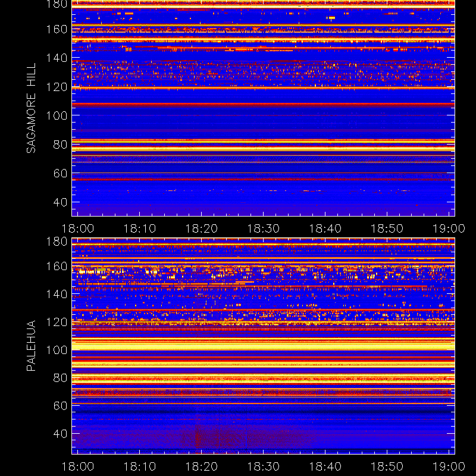Pick 18:10 time label under Palehua plot
476x476 pixels.
click(x=140, y=466)
